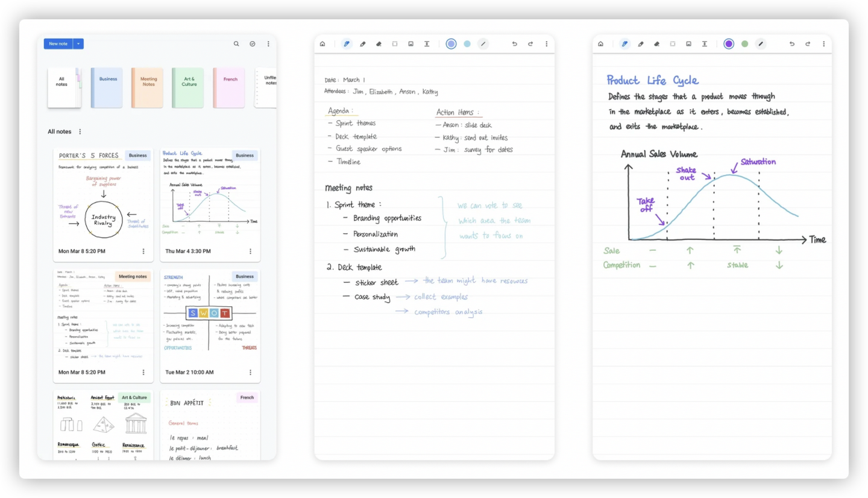Tap the Home icon on the Product Life Cycle note
This screenshot has width=868, height=498.
point(600,43)
